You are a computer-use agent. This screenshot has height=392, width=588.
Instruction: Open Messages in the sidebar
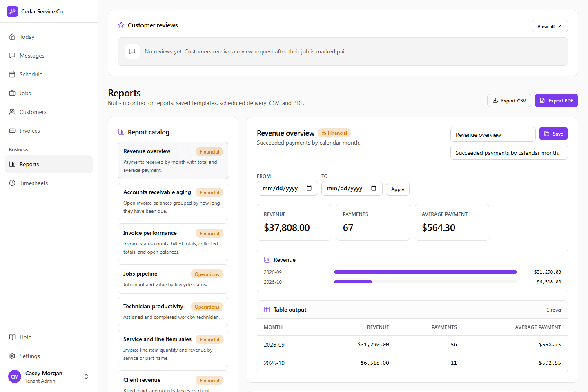[x=49, y=56]
